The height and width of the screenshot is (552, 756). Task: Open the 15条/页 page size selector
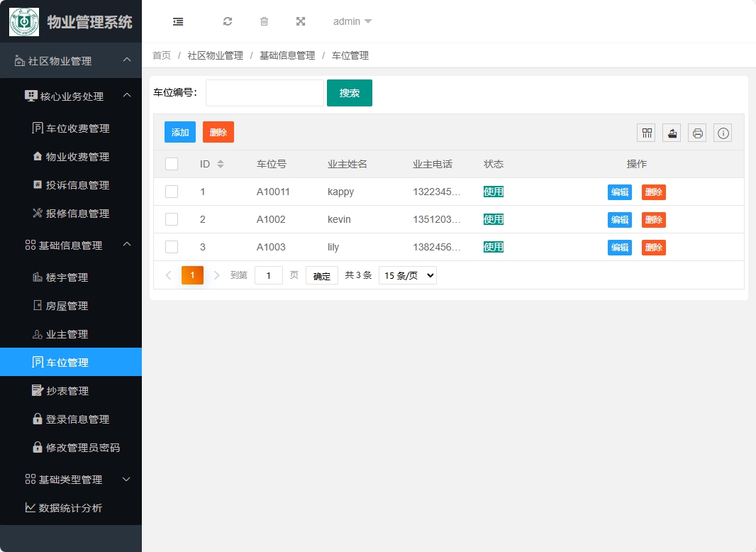407,275
